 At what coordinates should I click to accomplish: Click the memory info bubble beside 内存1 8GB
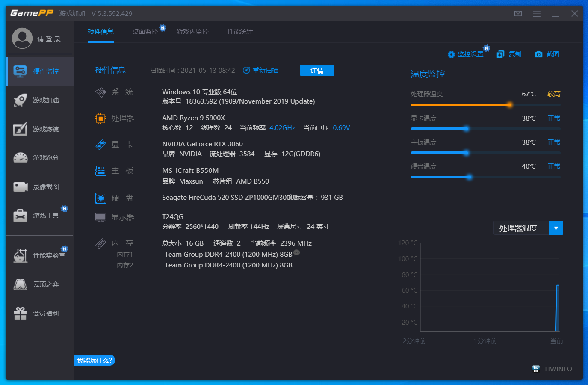(297, 253)
